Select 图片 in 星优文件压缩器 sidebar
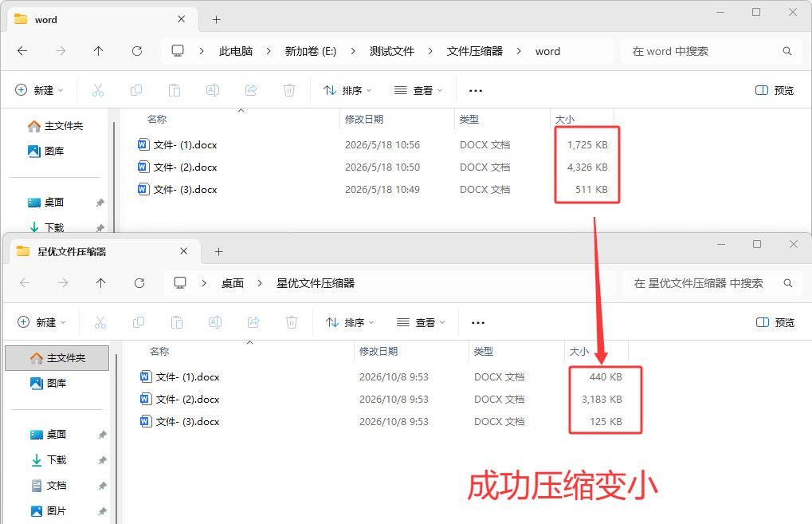Viewport: 812px width, 524px height. pyautogui.click(x=57, y=511)
